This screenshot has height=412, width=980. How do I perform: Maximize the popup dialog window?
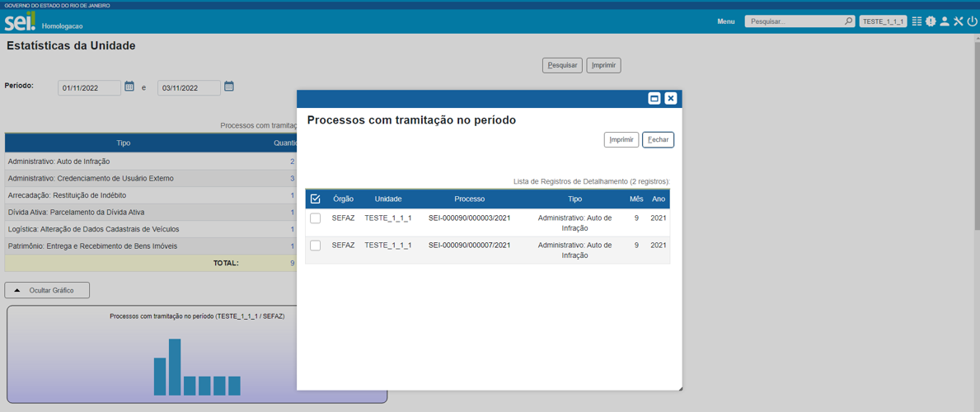[654, 98]
